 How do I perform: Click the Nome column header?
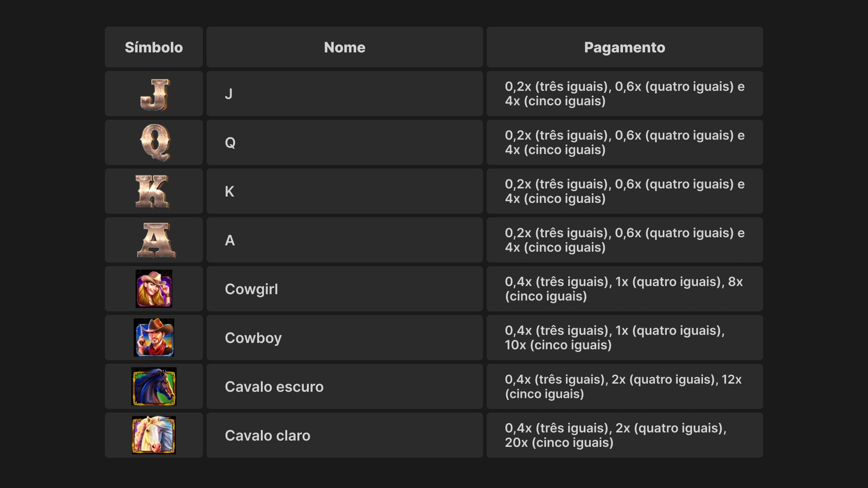coord(344,47)
